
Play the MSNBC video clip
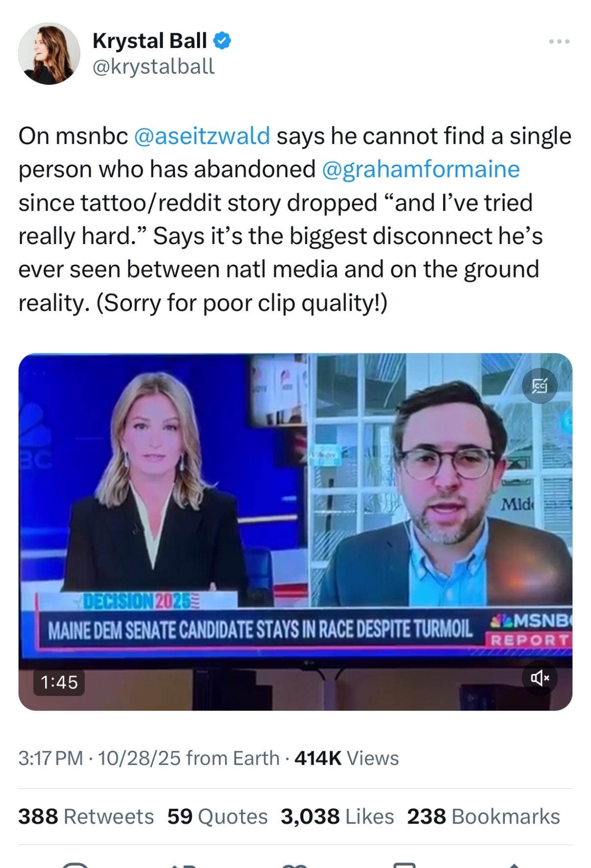295,532
